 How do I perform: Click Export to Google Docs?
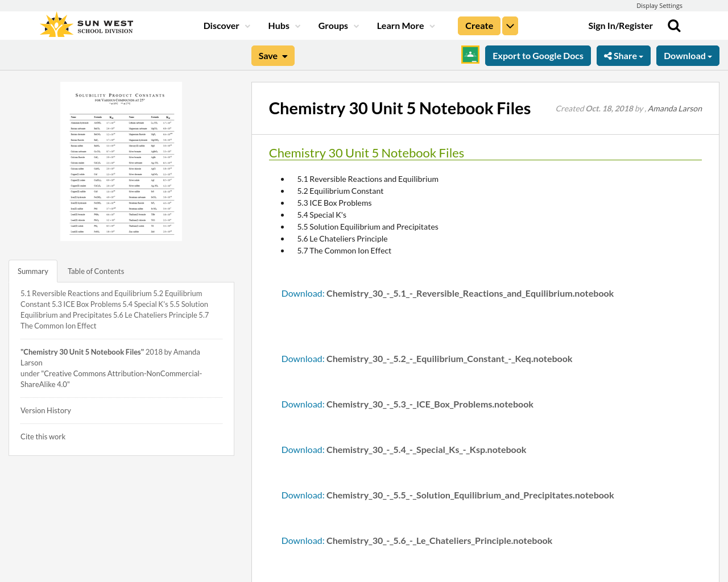[538, 56]
